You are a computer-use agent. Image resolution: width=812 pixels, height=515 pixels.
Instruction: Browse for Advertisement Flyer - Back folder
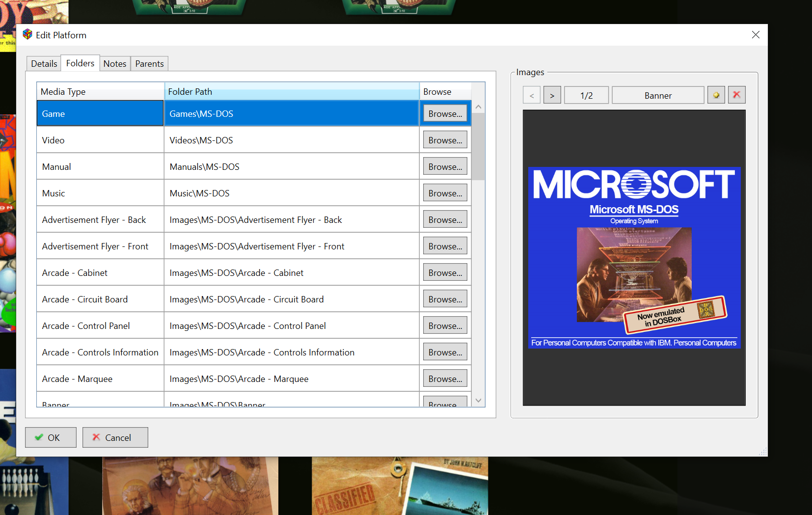click(445, 219)
